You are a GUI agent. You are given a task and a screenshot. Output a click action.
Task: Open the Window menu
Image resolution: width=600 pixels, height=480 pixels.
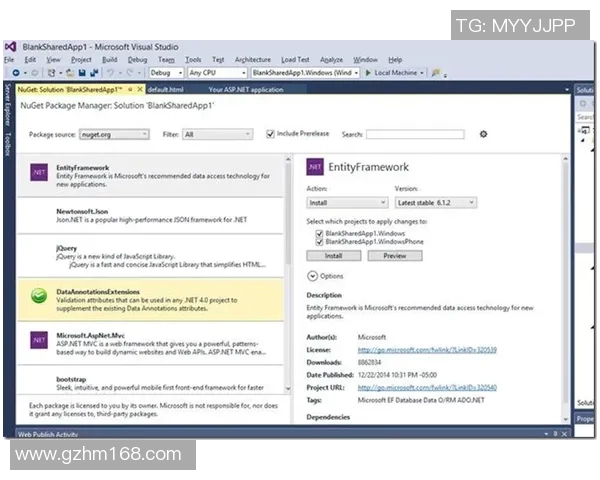[x=365, y=60]
